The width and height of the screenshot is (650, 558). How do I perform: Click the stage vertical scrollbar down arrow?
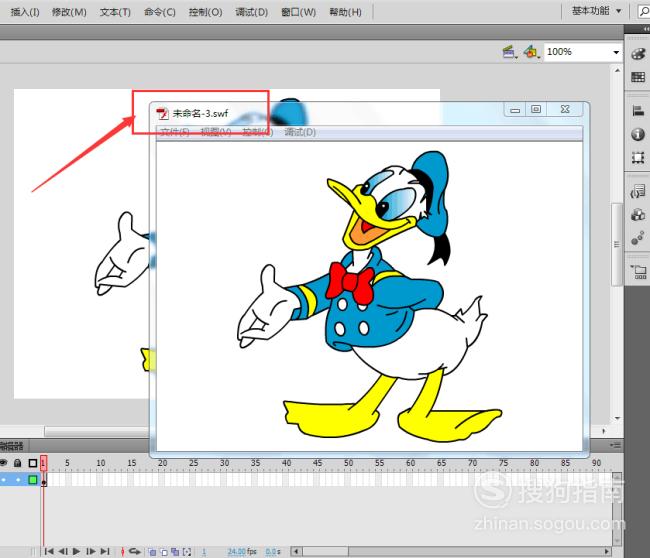(617, 418)
